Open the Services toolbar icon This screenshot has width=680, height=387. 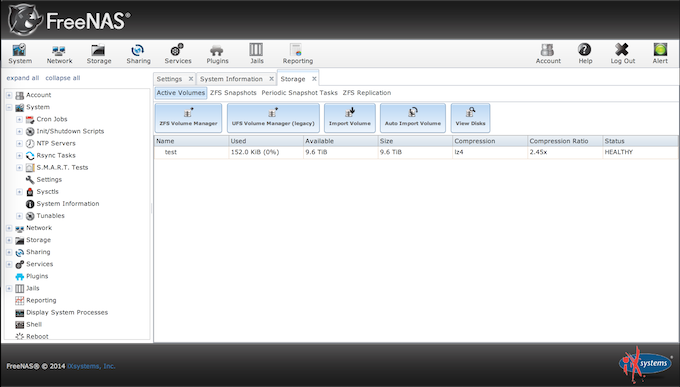pos(178,54)
